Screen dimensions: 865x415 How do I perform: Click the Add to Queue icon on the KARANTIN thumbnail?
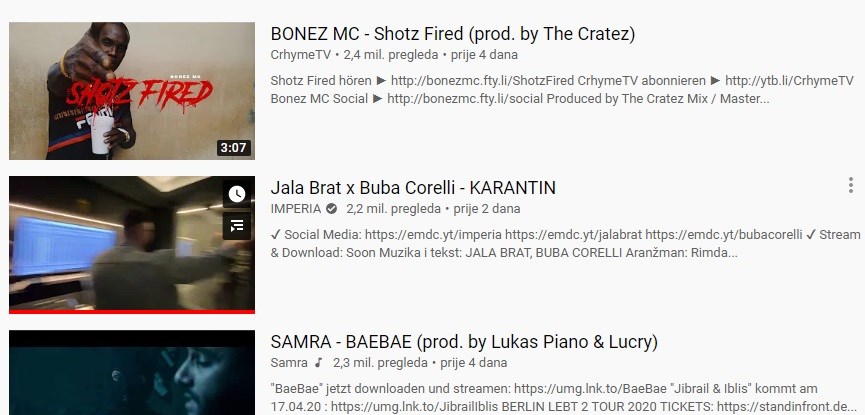point(237,226)
